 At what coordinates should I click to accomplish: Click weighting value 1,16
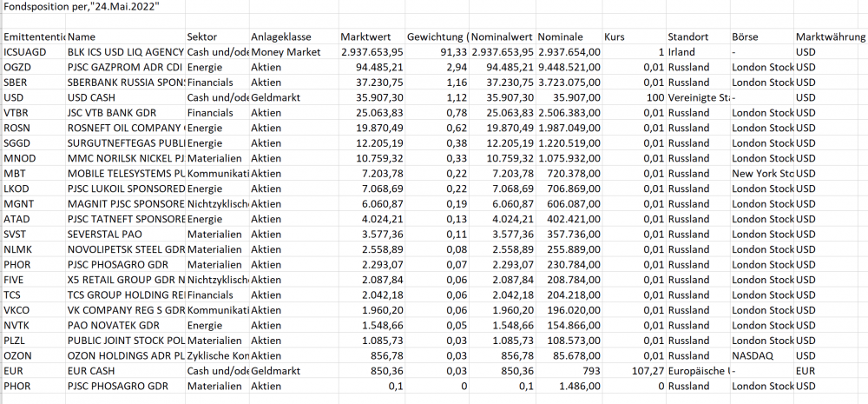point(437,83)
